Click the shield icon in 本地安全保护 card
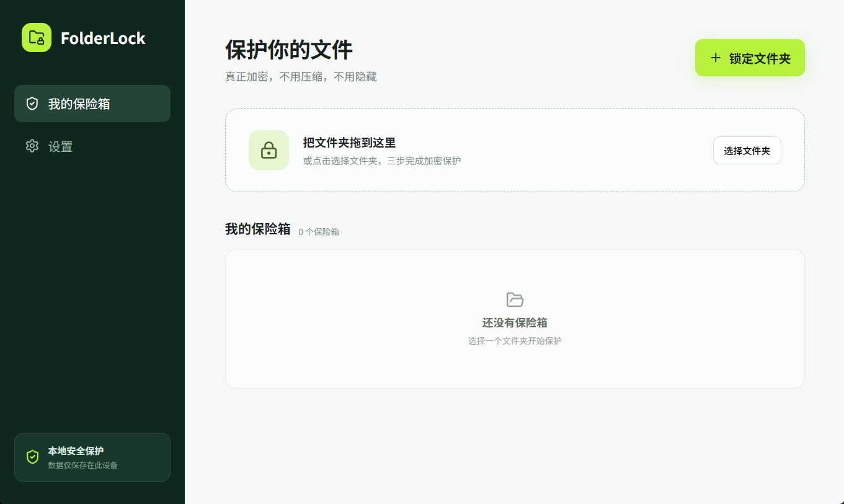 (x=33, y=457)
